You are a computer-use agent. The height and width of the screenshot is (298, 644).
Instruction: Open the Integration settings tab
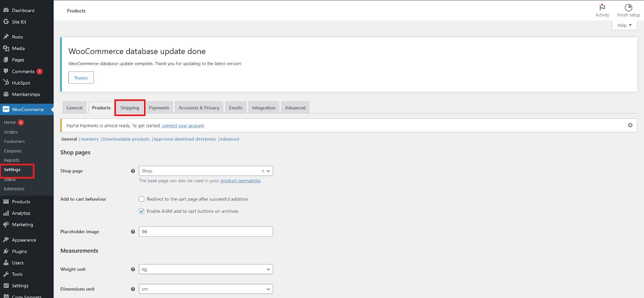[x=264, y=108]
